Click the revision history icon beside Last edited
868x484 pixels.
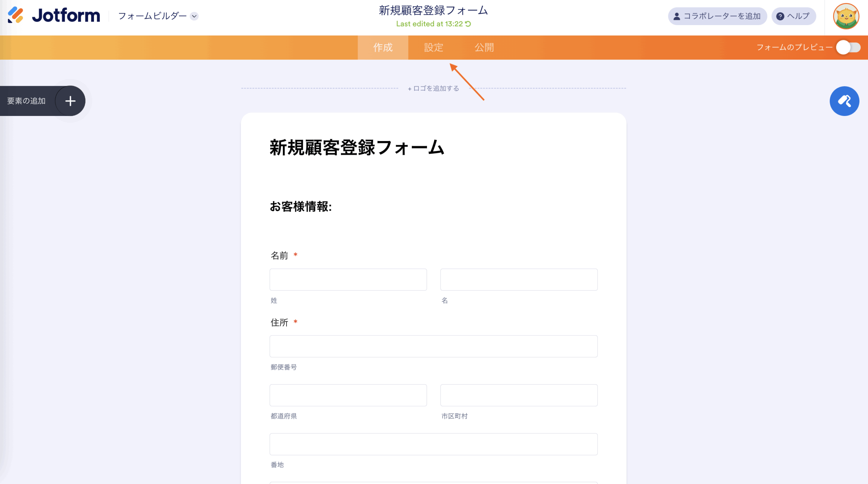tap(468, 24)
